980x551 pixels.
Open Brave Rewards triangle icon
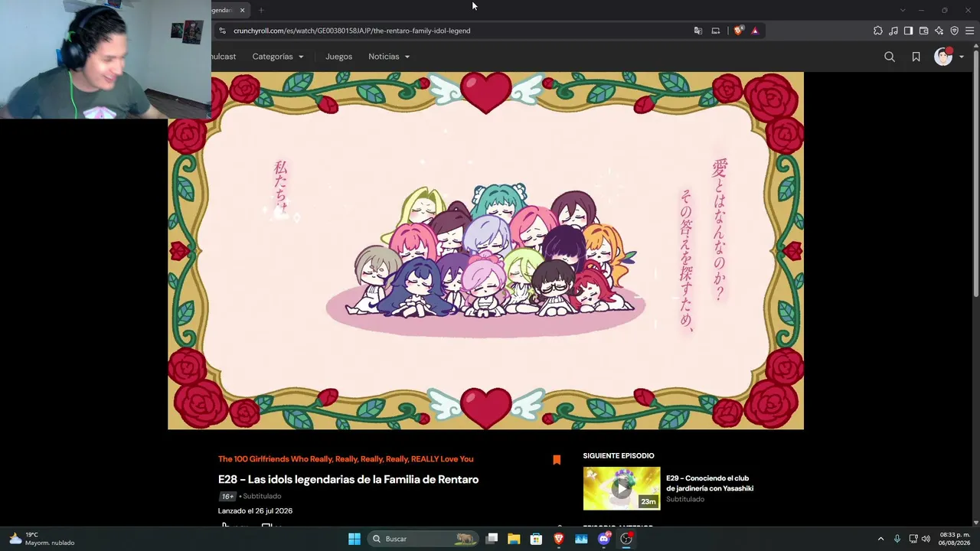coord(755,31)
